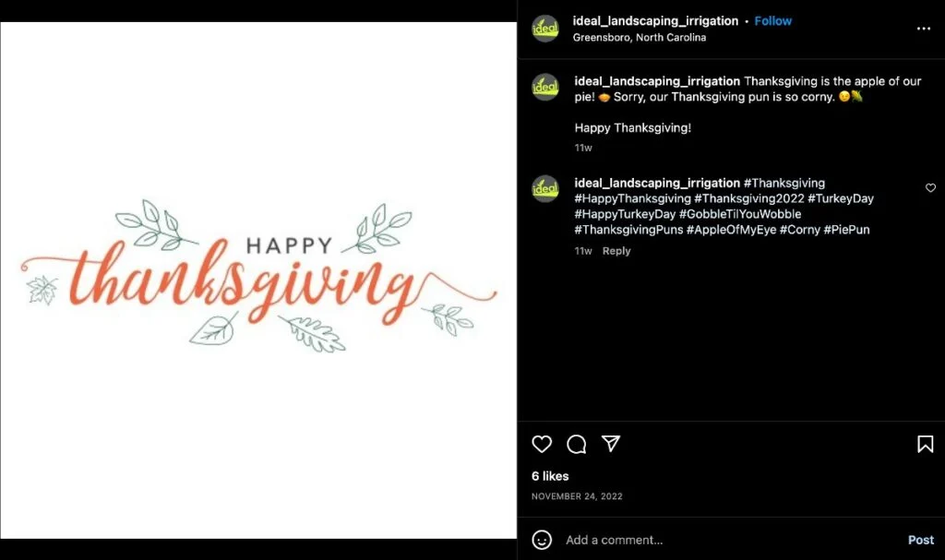Open the emoji picker smiley icon
The height and width of the screenshot is (560, 945).
click(541, 540)
